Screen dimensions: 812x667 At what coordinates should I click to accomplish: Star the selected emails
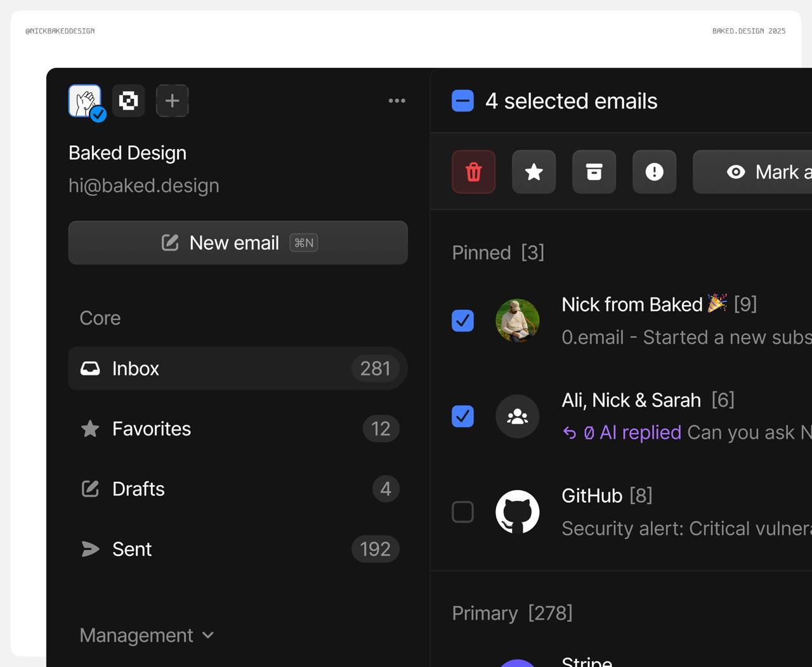[x=534, y=172]
